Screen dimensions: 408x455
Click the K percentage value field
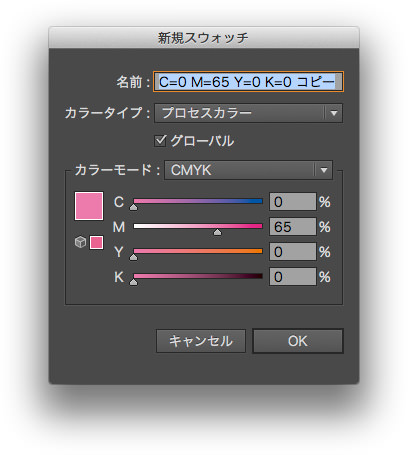pos(293,277)
